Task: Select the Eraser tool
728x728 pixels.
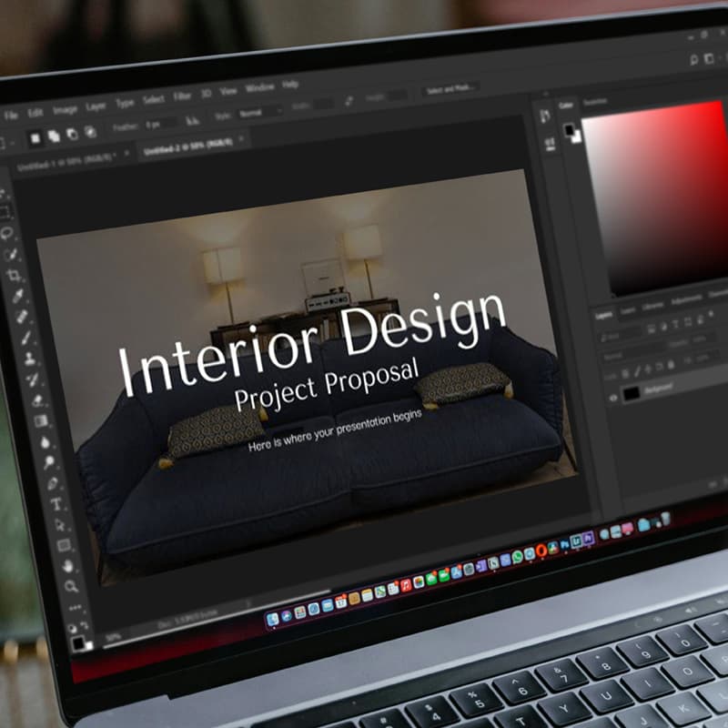Action: pyautogui.click(x=37, y=399)
